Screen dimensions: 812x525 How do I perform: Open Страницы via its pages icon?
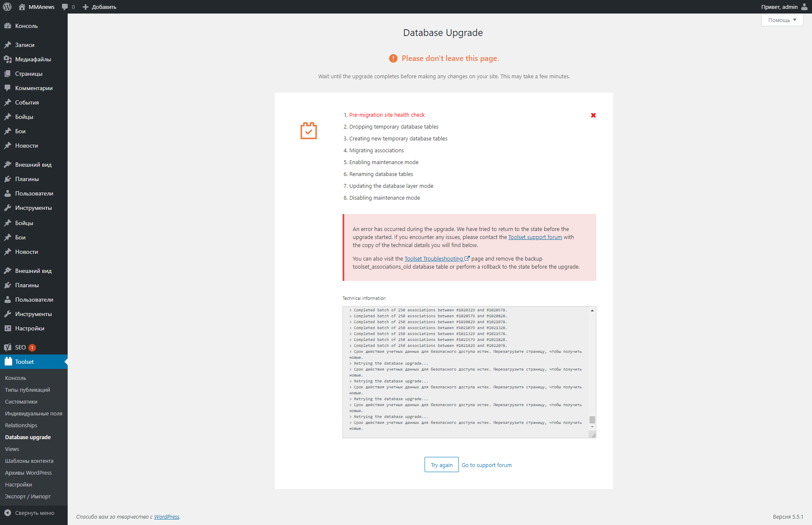(8, 74)
